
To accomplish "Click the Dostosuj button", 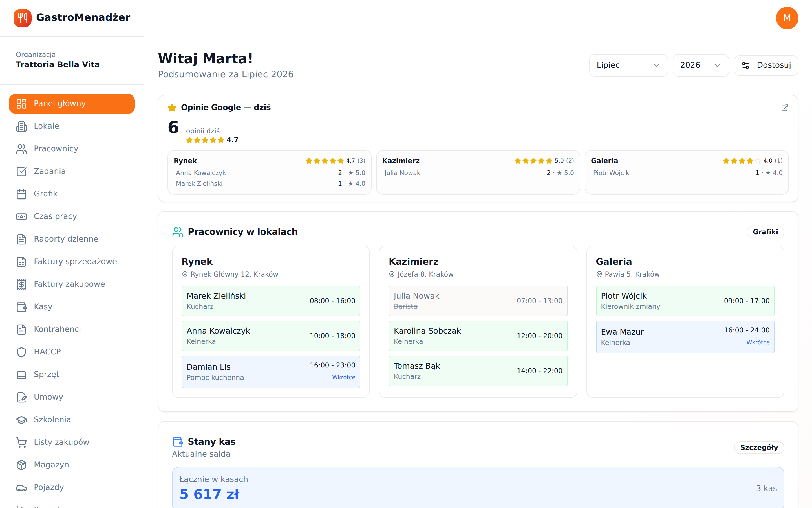I will coord(766,65).
